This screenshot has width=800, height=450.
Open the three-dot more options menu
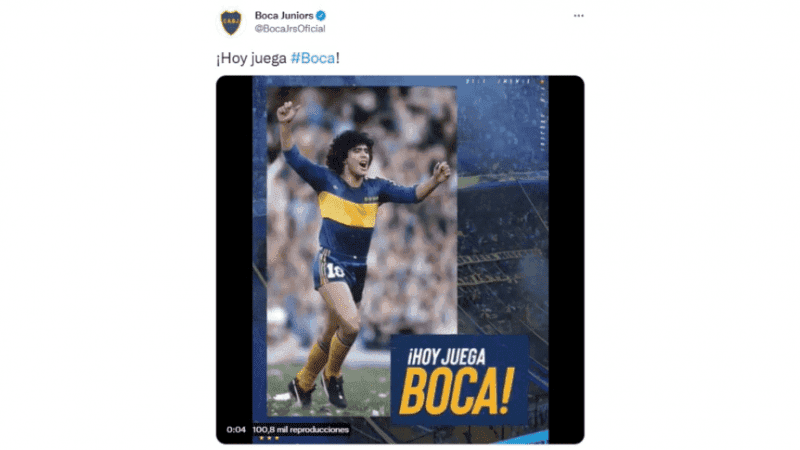pos(579,16)
